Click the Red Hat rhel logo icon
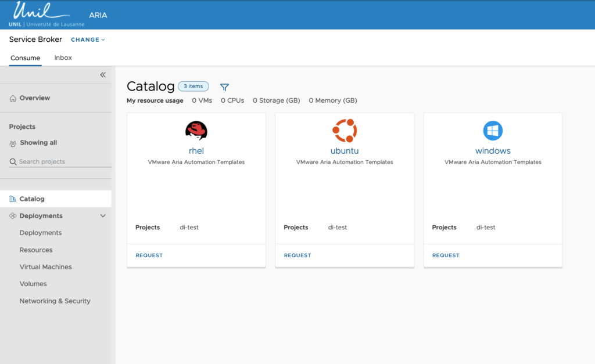 pos(196,131)
